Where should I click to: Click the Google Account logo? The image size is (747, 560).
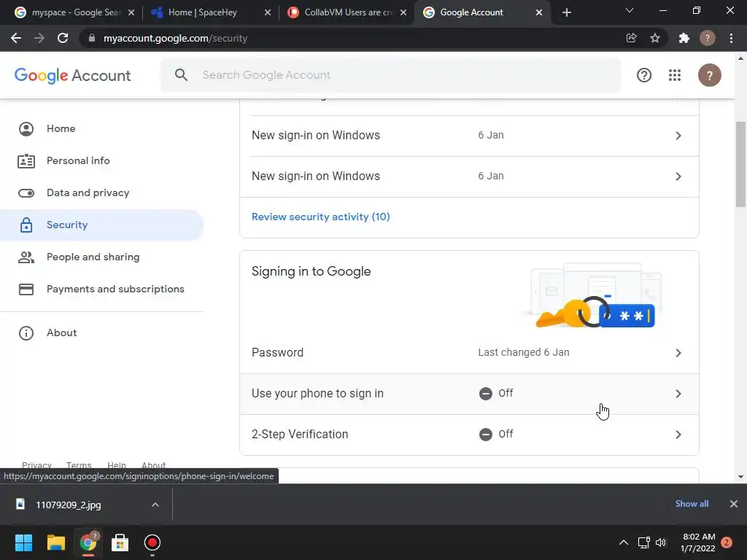pos(72,75)
